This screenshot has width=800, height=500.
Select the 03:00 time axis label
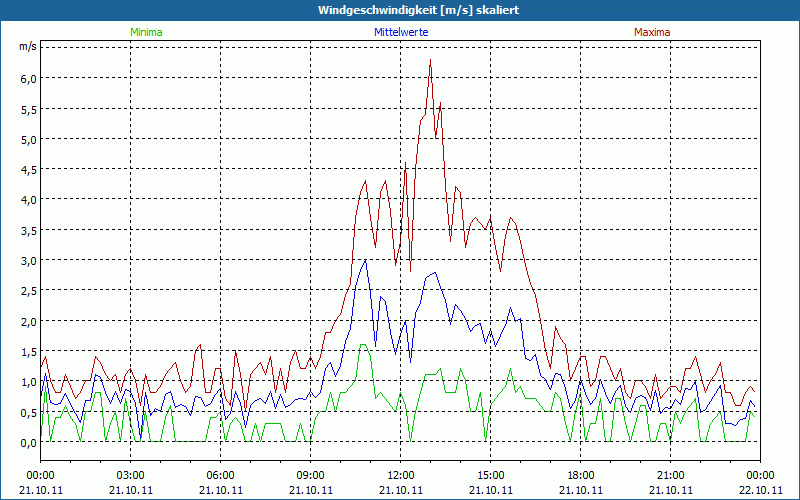(131, 475)
